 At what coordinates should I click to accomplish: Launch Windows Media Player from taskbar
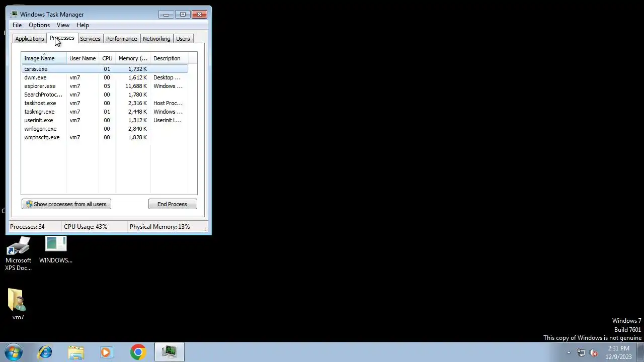(x=107, y=352)
